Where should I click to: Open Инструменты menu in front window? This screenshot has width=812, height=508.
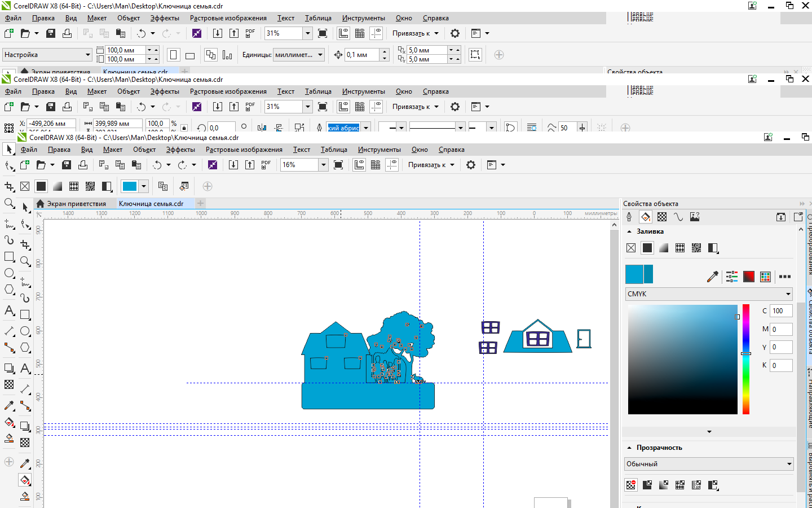pos(379,150)
